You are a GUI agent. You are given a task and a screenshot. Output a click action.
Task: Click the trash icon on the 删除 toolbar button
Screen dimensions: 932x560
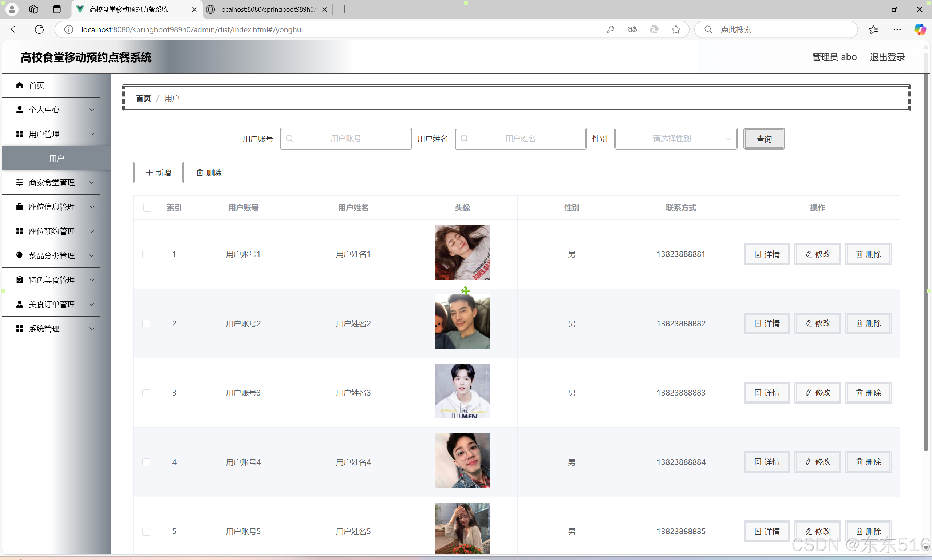click(200, 172)
